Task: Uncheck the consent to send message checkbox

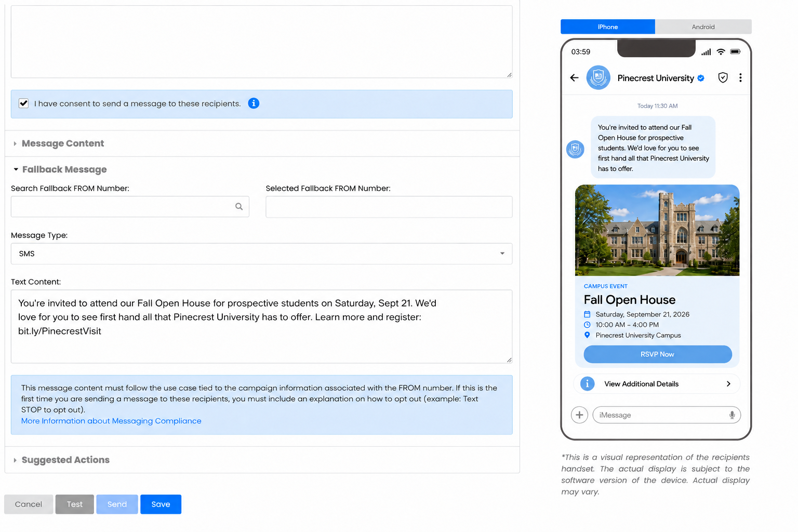Action: (x=23, y=103)
